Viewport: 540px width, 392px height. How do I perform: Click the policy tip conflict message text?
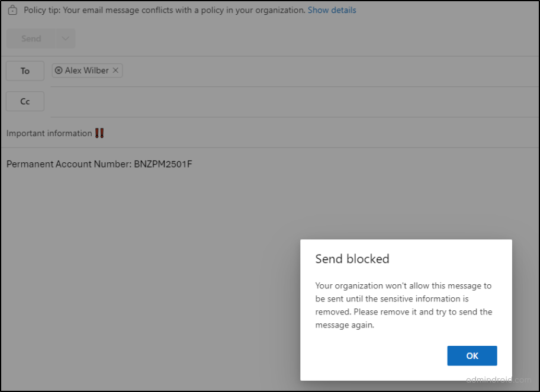coord(165,10)
